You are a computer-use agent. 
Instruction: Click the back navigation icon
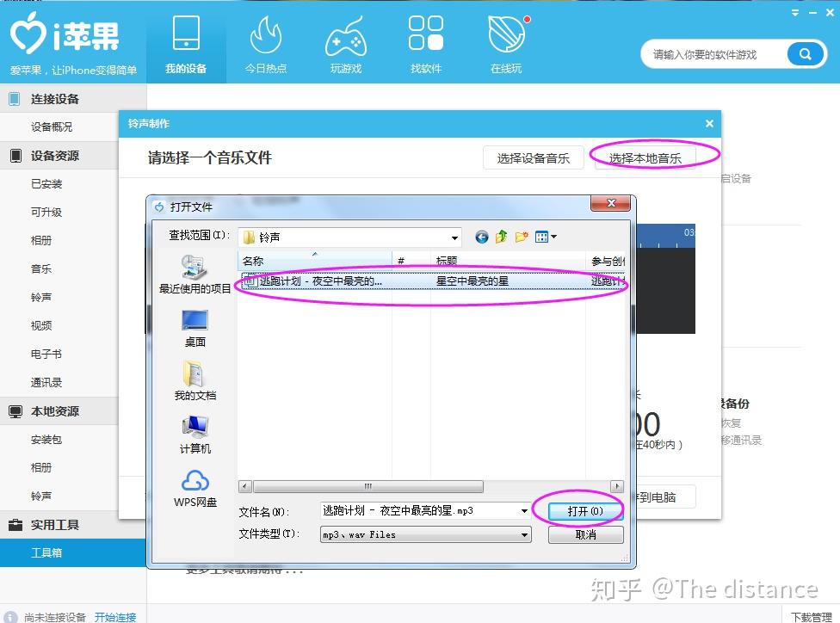[x=482, y=237]
